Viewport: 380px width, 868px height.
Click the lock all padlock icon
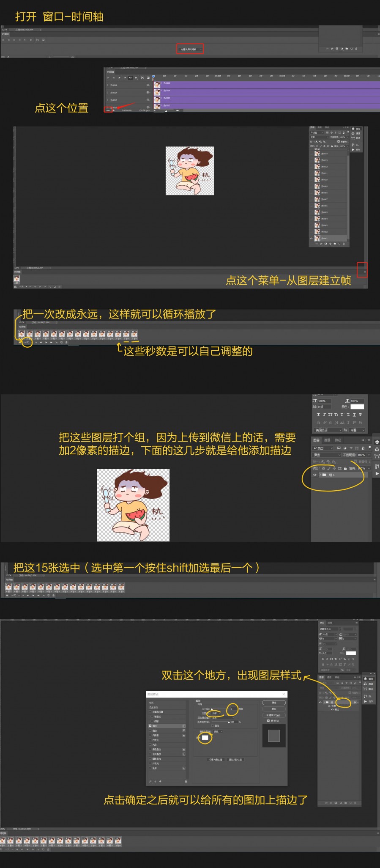[345, 468]
